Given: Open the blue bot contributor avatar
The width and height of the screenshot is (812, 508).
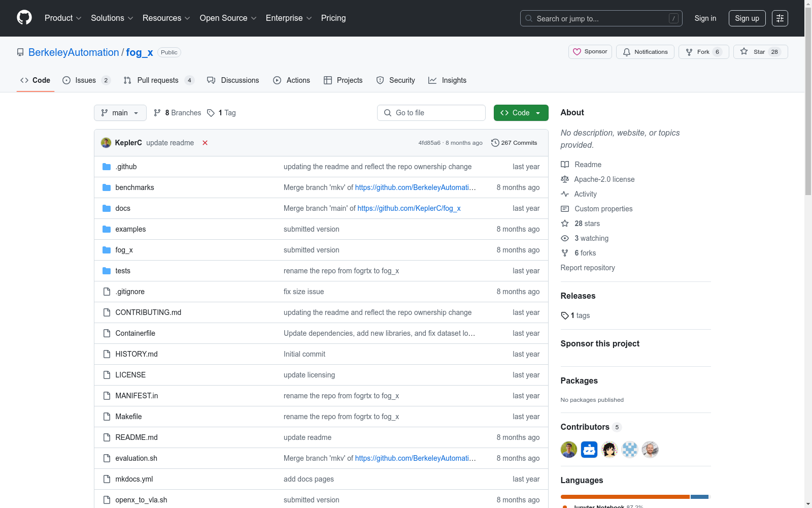Looking at the screenshot, I should click(589, 450).
